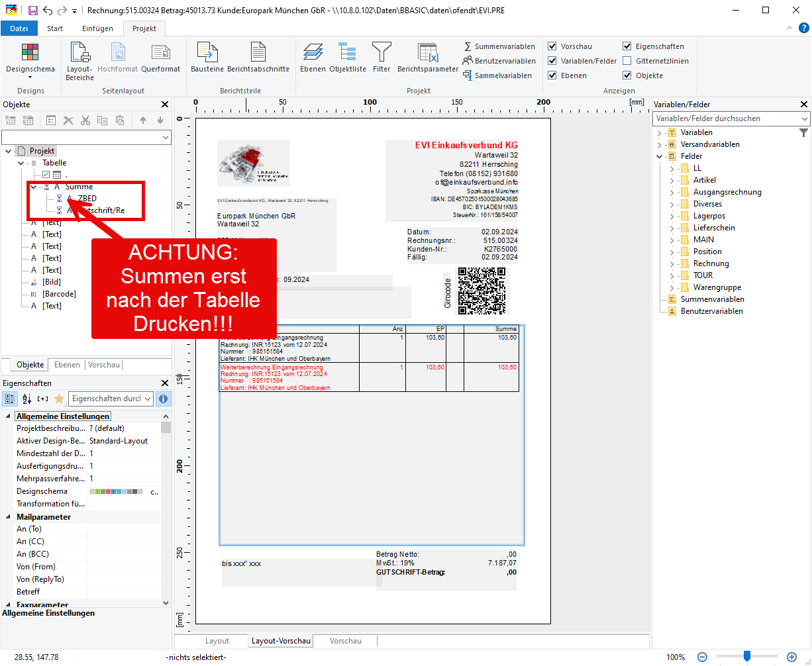This screenshot has height=666, width=812.
Task: Toggle the Objekte checkbox
Action: [x=627, y=75]
